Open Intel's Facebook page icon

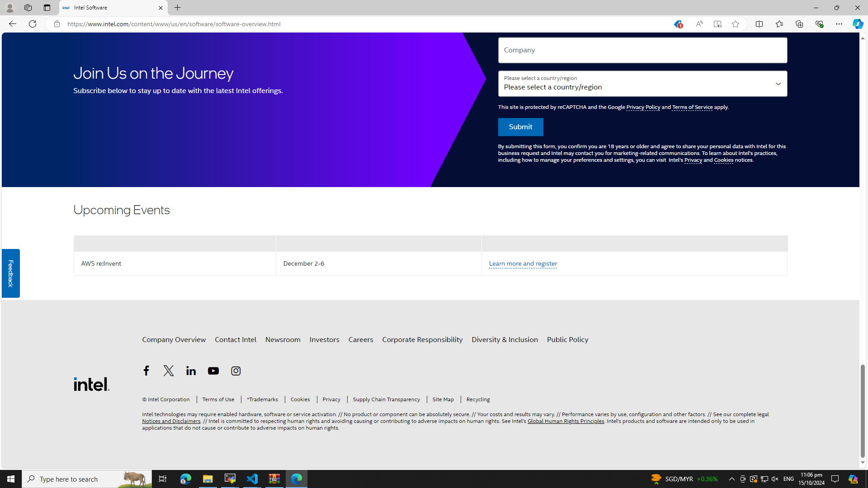click(x=146, y=371)
